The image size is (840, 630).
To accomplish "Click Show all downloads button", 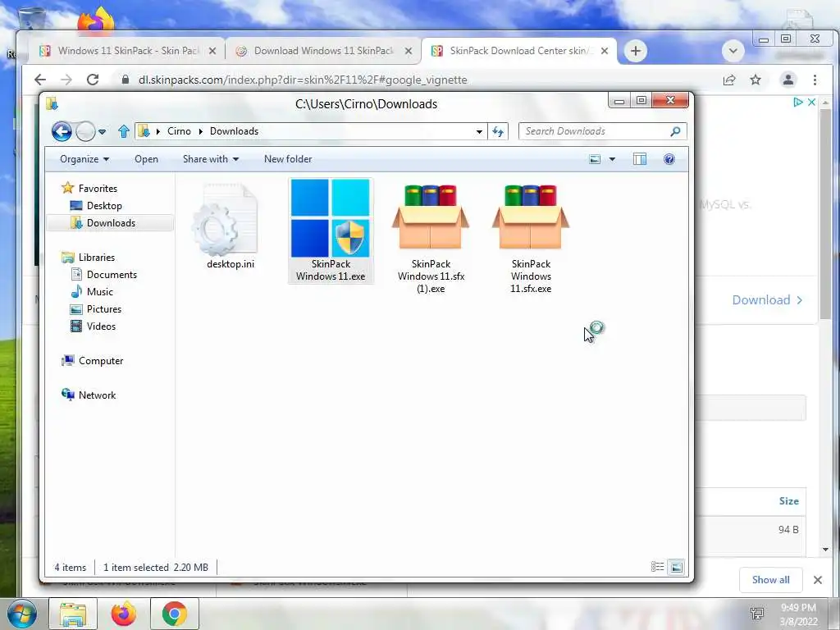I will (770, 580).
